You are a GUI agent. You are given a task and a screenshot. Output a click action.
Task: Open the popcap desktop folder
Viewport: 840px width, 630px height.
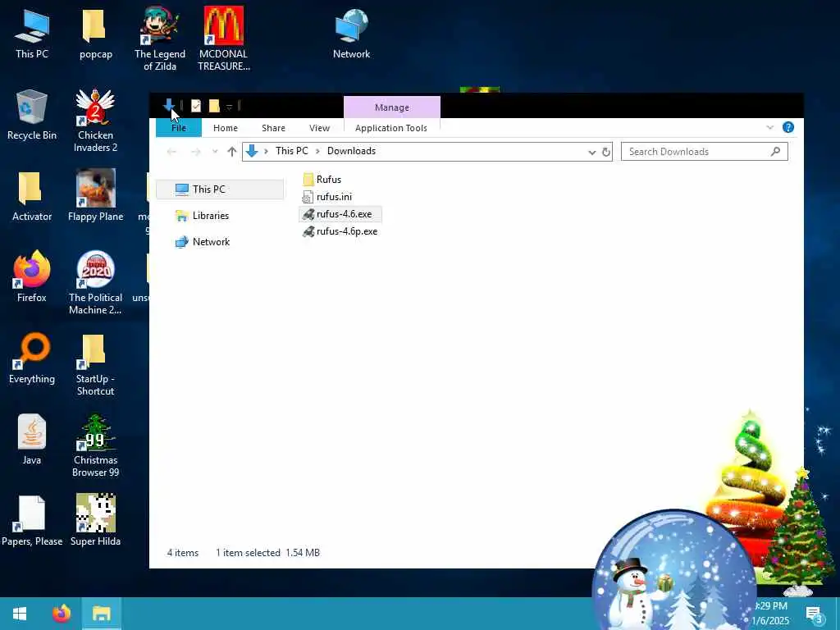pos(95,33)
